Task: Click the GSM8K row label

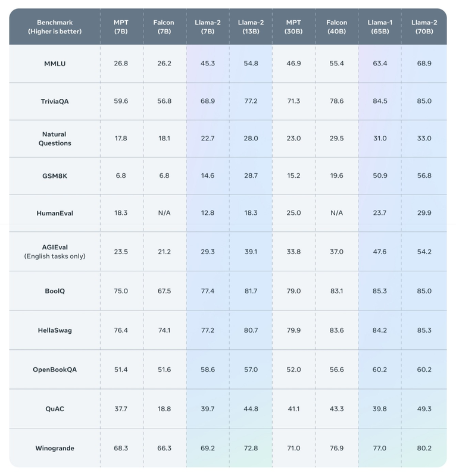Action: point(54,176)
